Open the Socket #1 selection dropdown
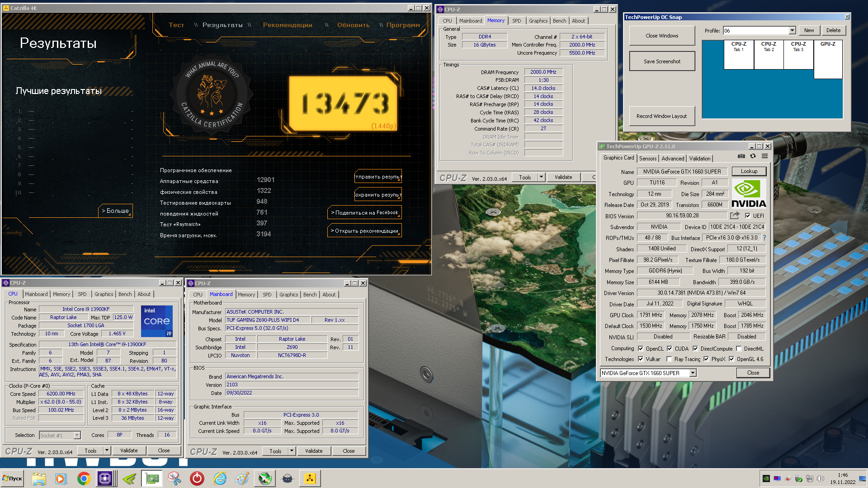This screenshot has width=868, height=488. (x=77, y=435)
